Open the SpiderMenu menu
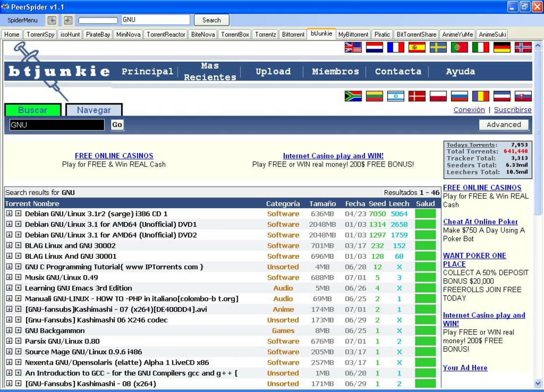 click(22, 20)
